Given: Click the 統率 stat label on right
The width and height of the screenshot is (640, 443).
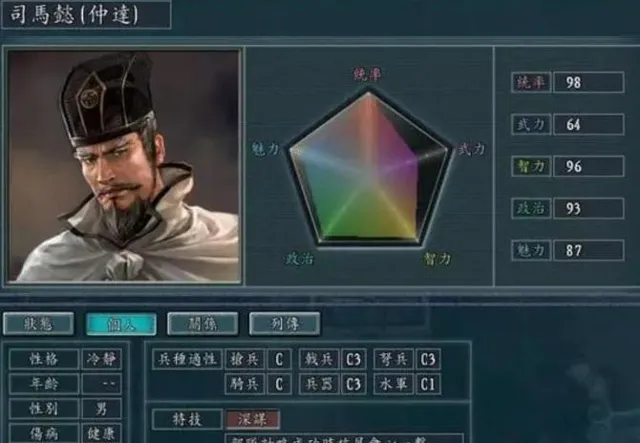Looking at the screenshot, I should [x=531, y=82].
